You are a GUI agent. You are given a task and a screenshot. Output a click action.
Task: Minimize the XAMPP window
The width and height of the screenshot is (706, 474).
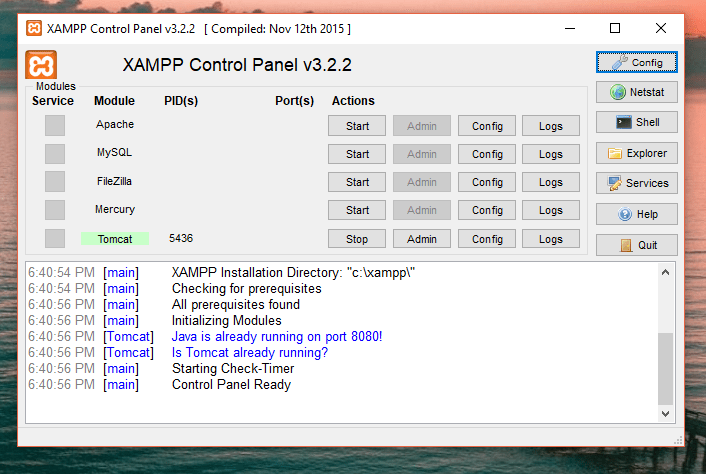[x=570, y=28]
